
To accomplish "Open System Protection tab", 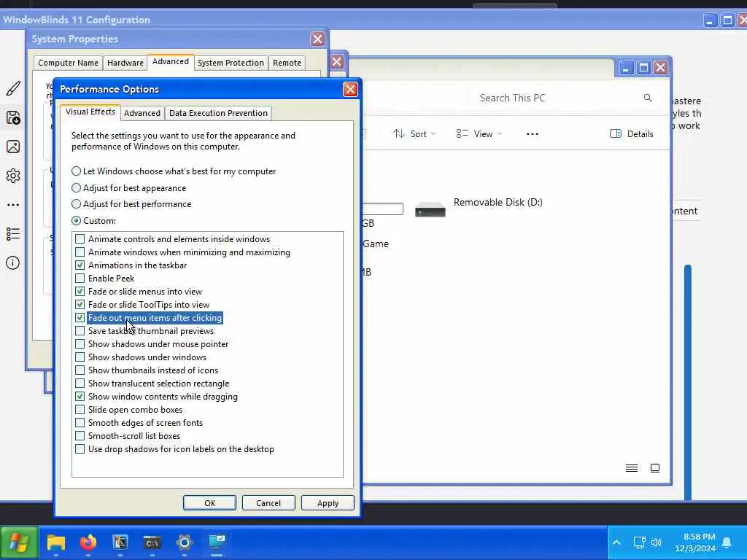I will [x=231, y=63].
